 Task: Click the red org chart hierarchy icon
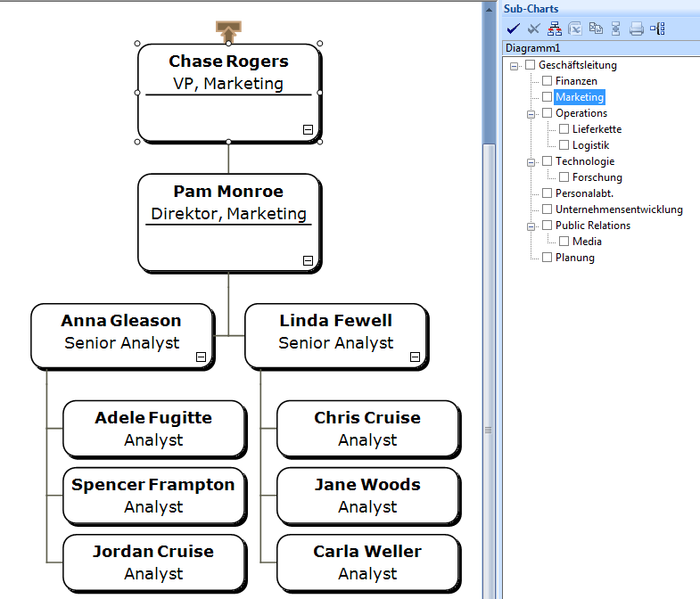pos(555,29)
